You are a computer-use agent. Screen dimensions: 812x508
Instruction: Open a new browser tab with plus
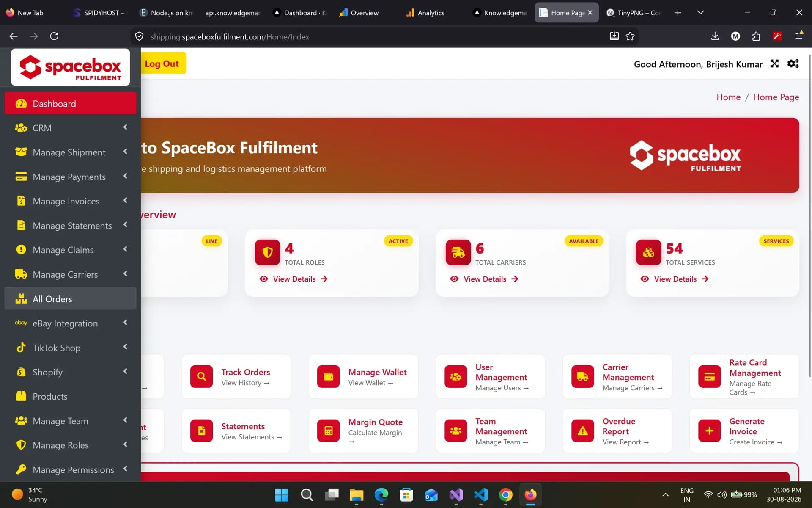[x=678, y=13]
